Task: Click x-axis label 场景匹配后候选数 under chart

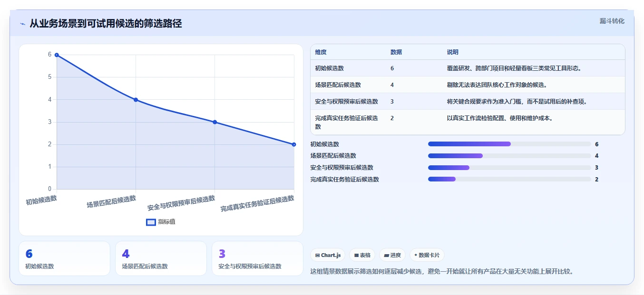Action: (111, 201)
